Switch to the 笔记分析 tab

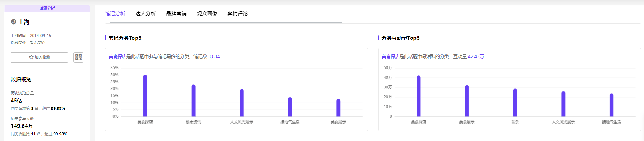pos(115,13)
